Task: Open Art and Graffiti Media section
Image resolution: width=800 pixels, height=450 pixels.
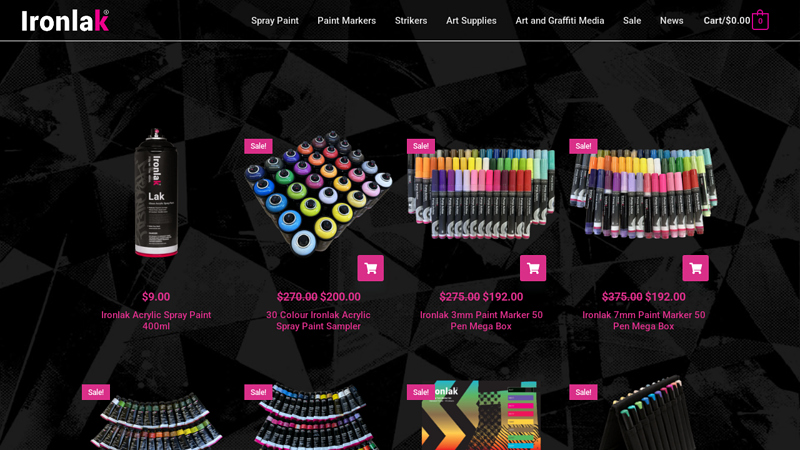Action: click(x=560, y=20)
